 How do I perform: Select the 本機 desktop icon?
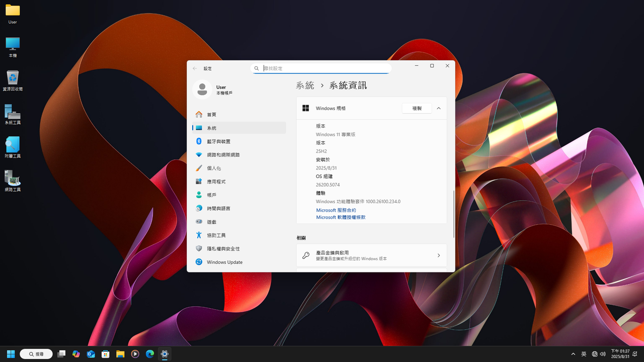(x=13, y=47)
